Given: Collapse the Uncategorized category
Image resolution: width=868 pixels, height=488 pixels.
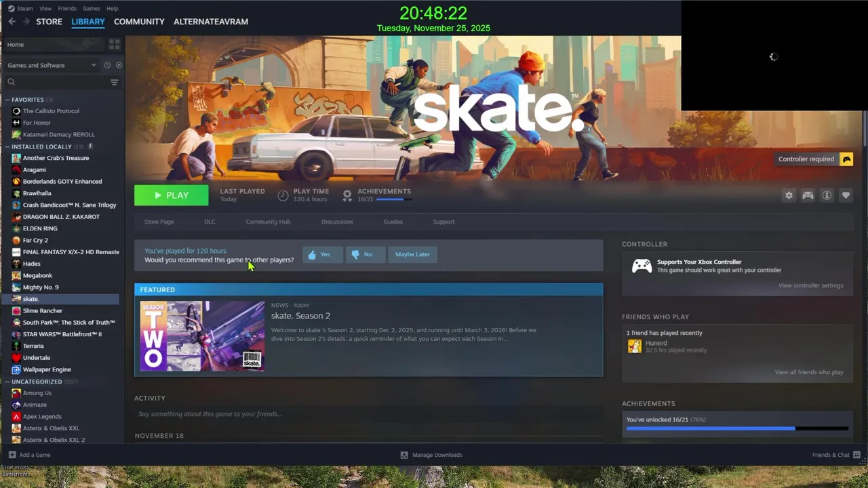Looking at the screenshot, I should click(7, 382).
